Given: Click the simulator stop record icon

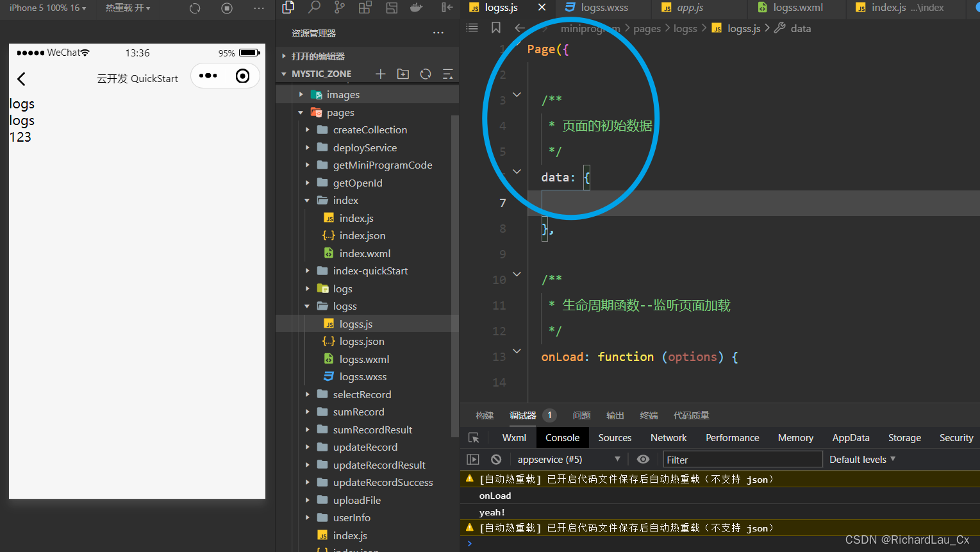Looking at the screenshot, I should pos(227,8).
